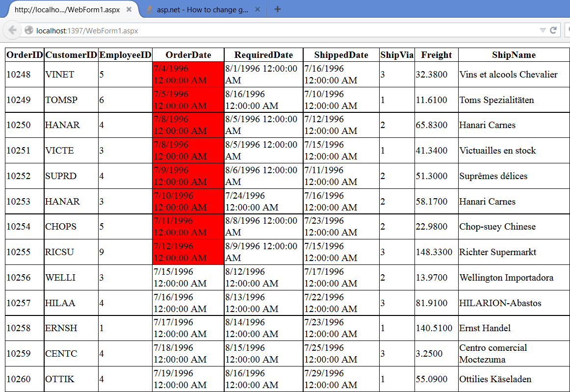Click the Suprêmes délices cell

tap(514, 176)
